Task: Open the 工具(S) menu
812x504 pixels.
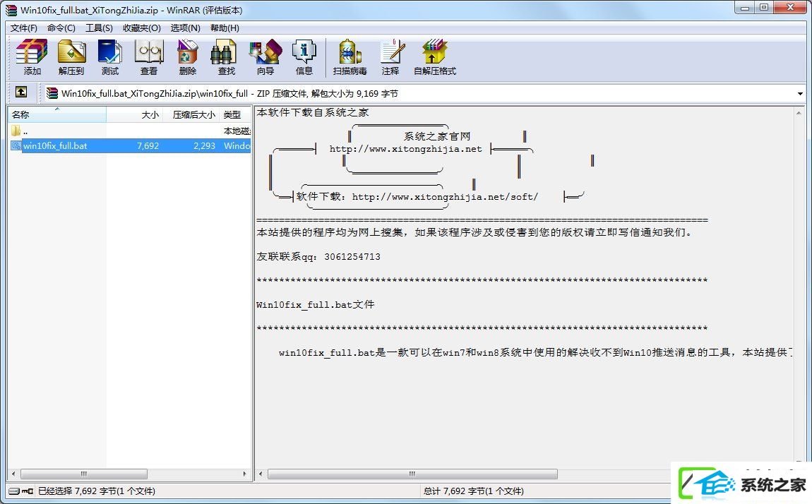Action: (x=99, y=28)
